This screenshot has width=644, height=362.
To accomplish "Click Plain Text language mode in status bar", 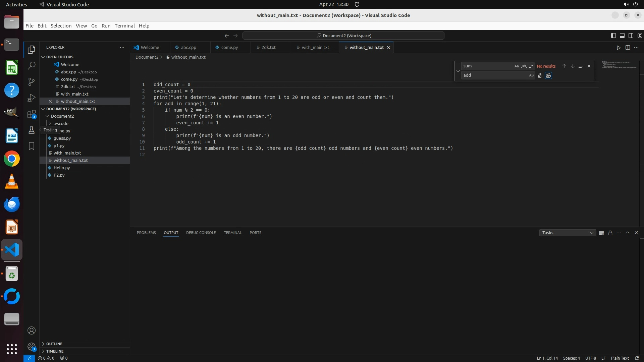I will tap(620, 358).
